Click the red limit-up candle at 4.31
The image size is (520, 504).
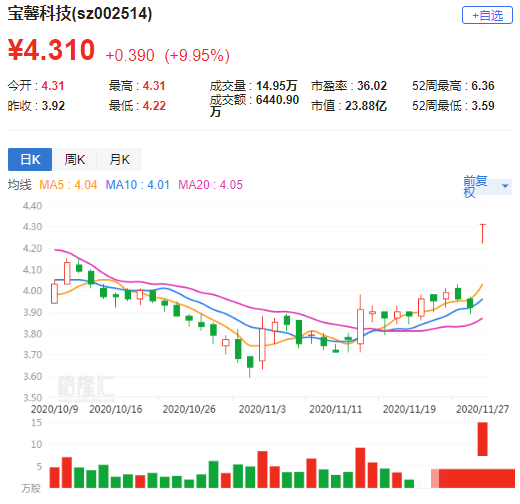point(482,233)
